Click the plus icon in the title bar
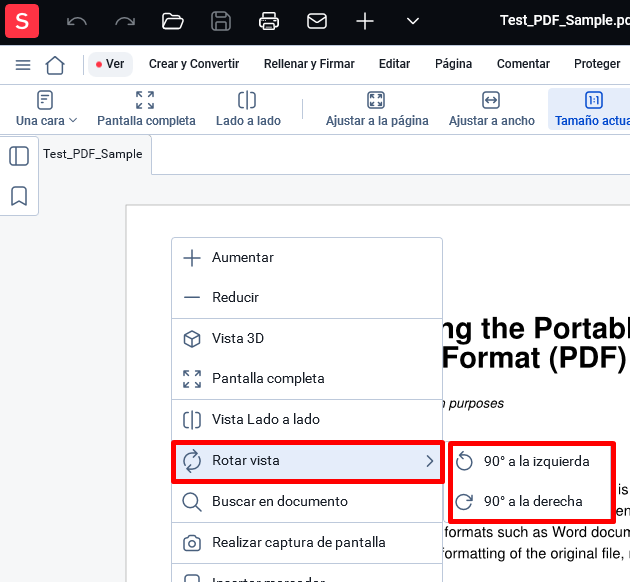Screen dimensions: 630x582 click(x=365, y=21)
